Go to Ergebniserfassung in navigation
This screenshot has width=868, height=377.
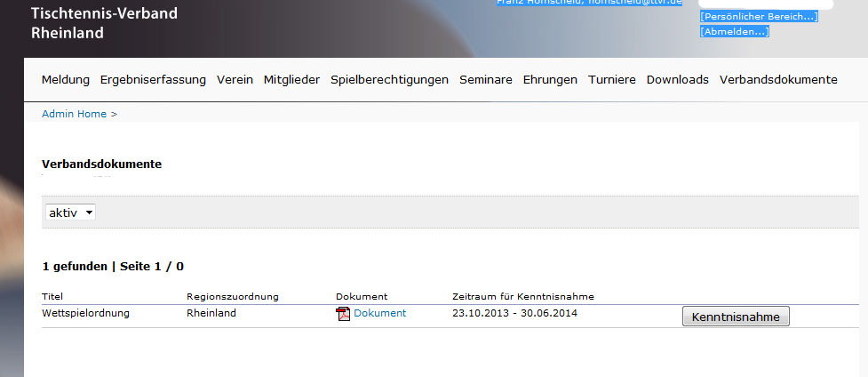tap(153, 79)
